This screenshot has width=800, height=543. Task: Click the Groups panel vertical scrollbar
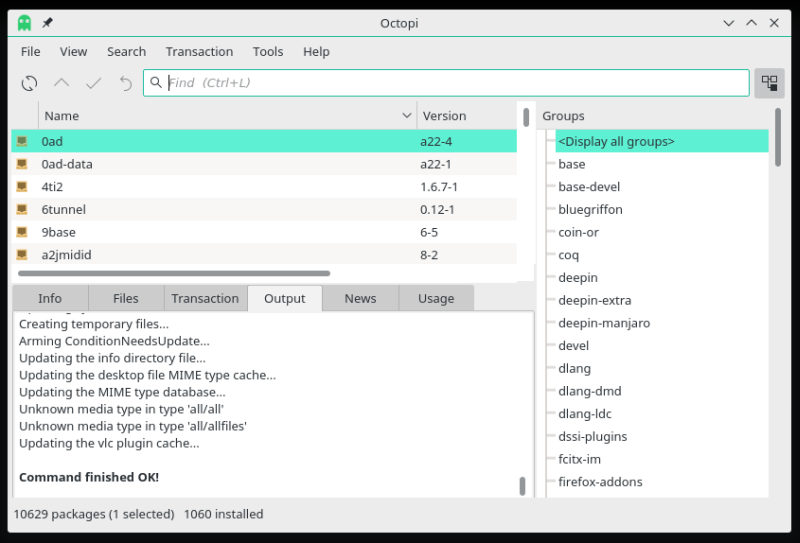pyautogui.click(x=778, y=137)
